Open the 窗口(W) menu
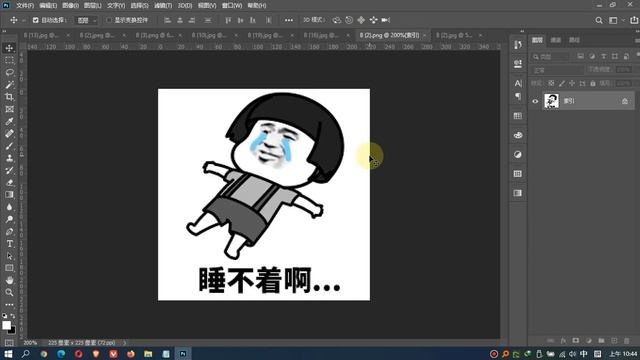 (232, 5)
